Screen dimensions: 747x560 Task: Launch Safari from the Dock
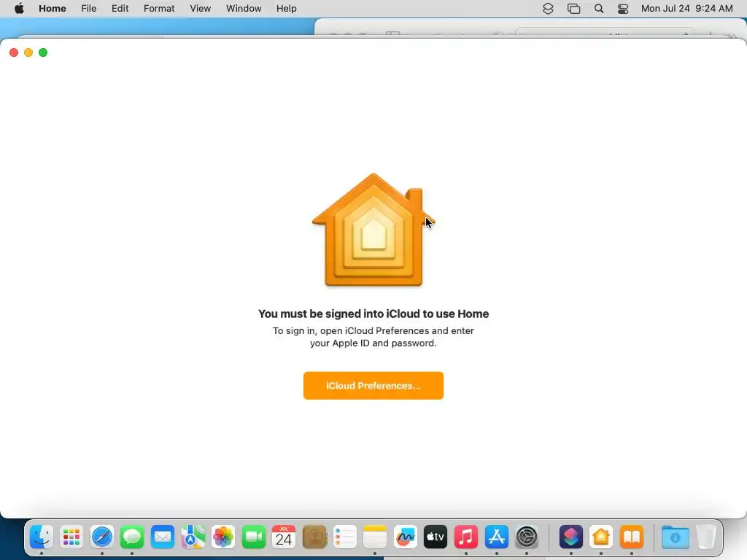pos(102,537)
